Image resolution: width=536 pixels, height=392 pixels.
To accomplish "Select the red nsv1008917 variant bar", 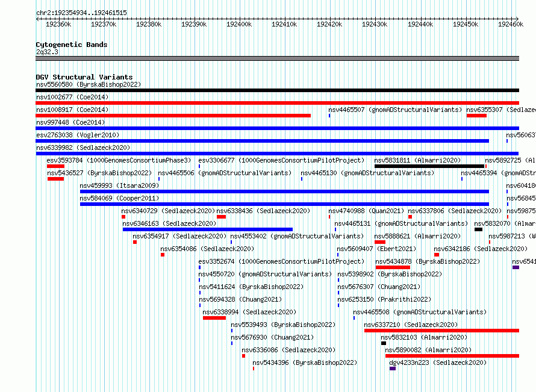I will [173, 116].
